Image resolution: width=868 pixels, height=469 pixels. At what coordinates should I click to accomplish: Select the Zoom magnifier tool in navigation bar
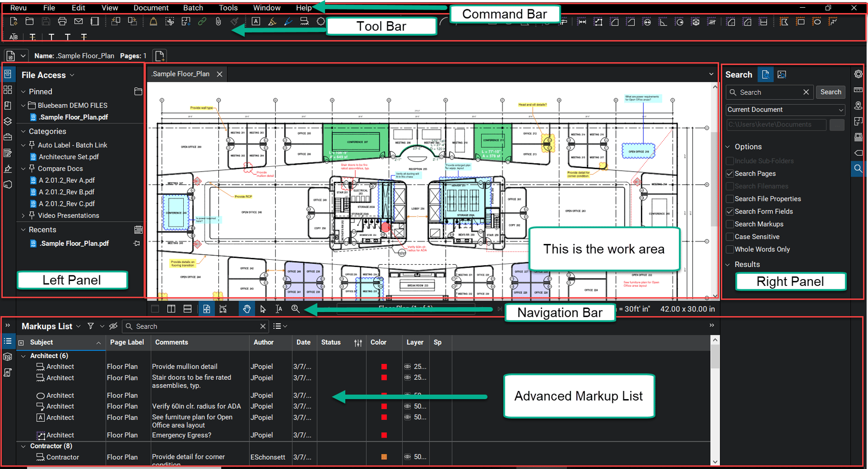296,309
